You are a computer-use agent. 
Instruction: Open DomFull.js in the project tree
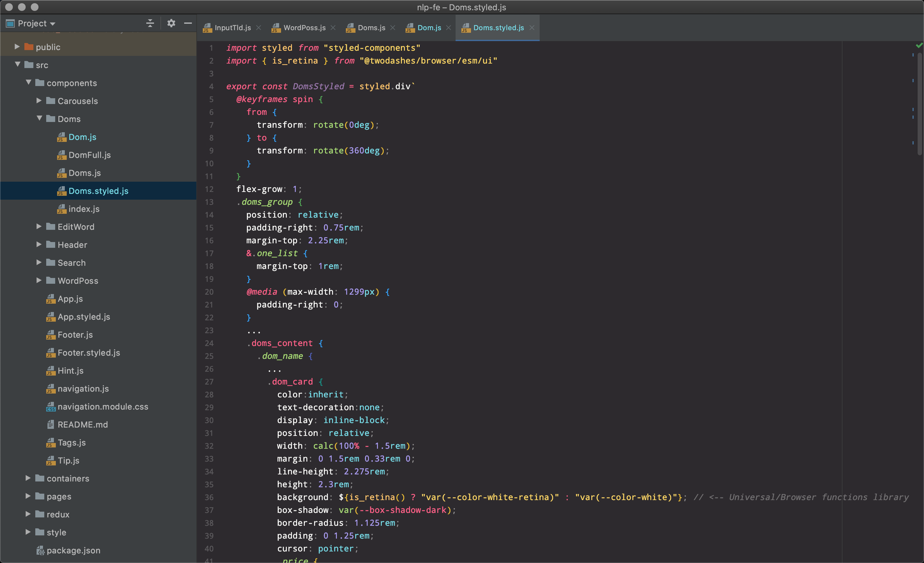90,155
